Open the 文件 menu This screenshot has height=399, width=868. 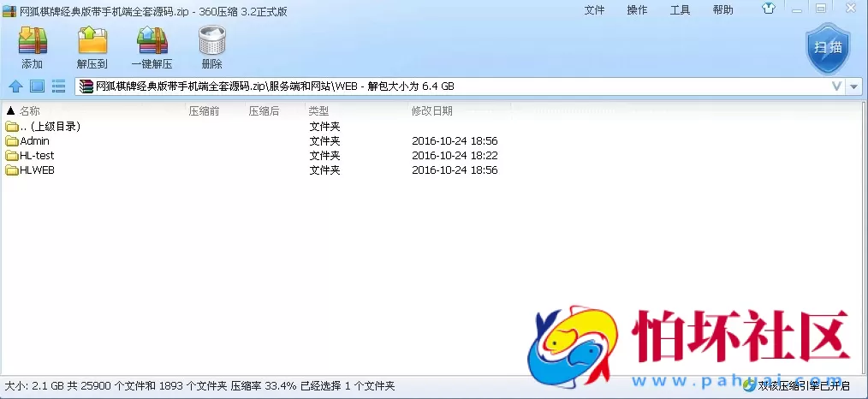pos(594,10)
